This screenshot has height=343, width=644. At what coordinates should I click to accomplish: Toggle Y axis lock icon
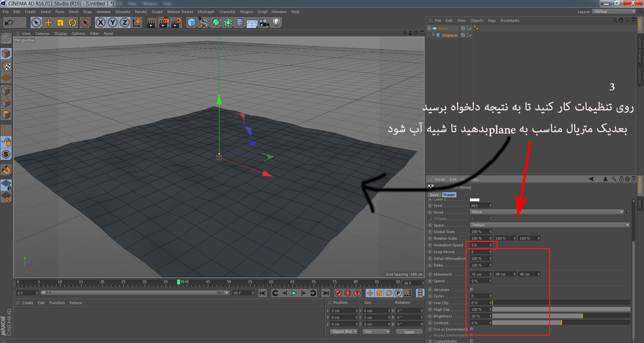(x=112, y=23)
